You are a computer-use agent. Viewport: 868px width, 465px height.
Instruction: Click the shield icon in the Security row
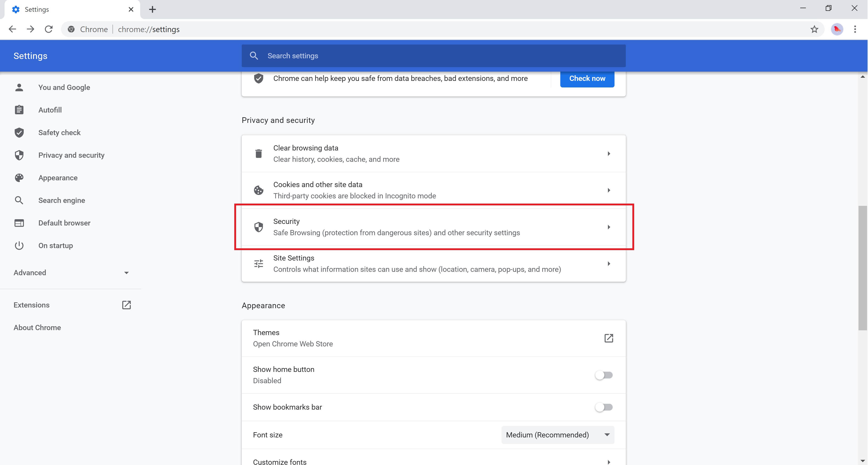coord(258,227)
